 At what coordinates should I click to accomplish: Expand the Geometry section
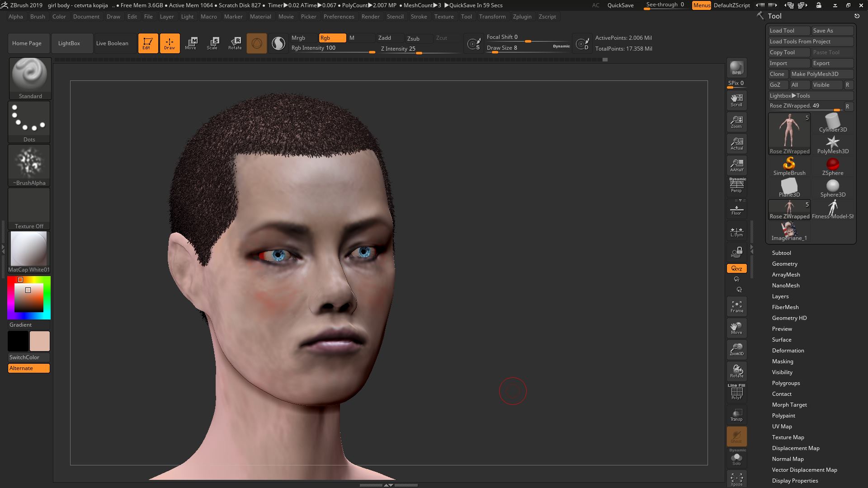pyautogui.click(x=784, y=264)
